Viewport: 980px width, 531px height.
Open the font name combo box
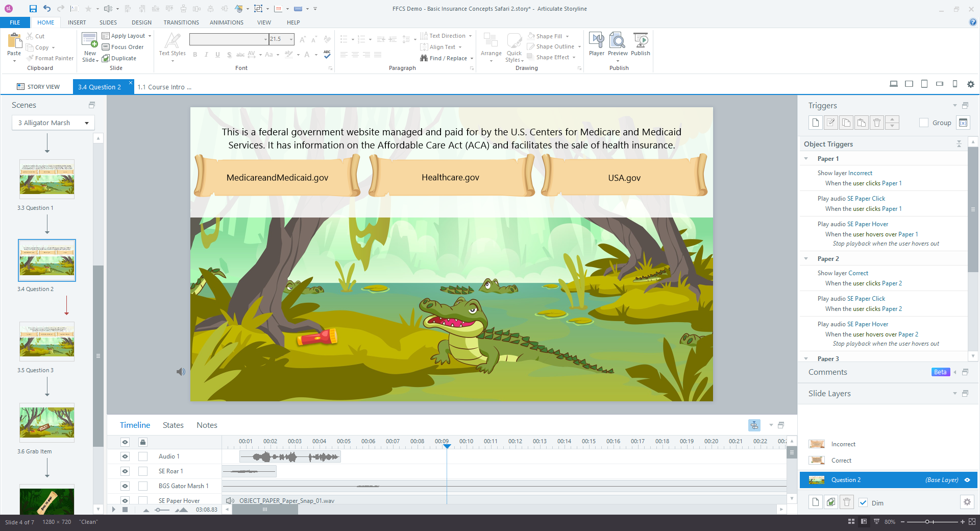coord(229,39)
